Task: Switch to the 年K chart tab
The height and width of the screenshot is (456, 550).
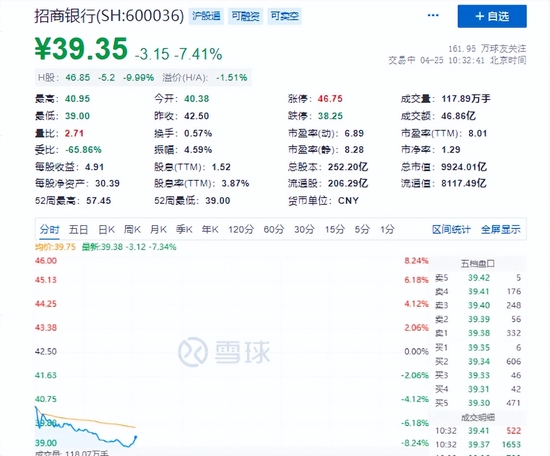Action: [210, 230]
